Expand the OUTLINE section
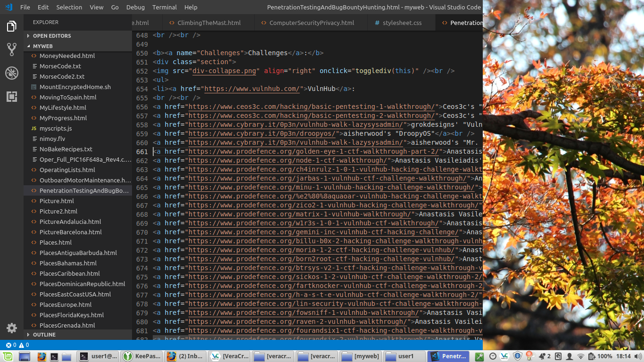This screenshot has width=644, height=362. click(x=45, y=335)
